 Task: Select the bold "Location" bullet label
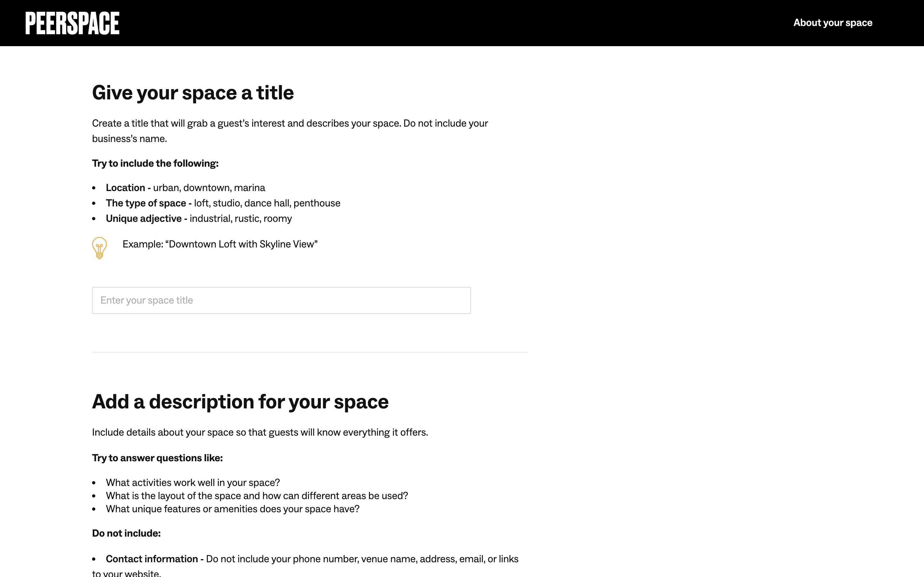(125, 188)
